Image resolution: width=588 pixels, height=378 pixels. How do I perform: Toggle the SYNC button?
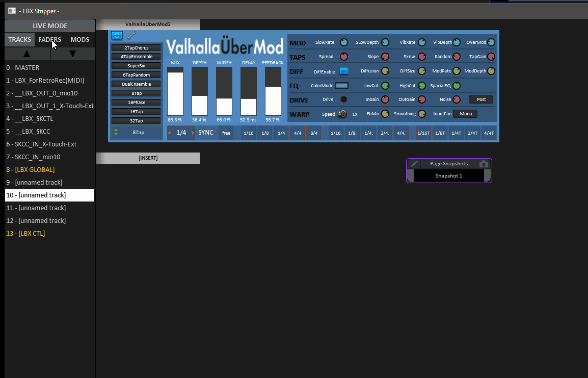[206, 133]
